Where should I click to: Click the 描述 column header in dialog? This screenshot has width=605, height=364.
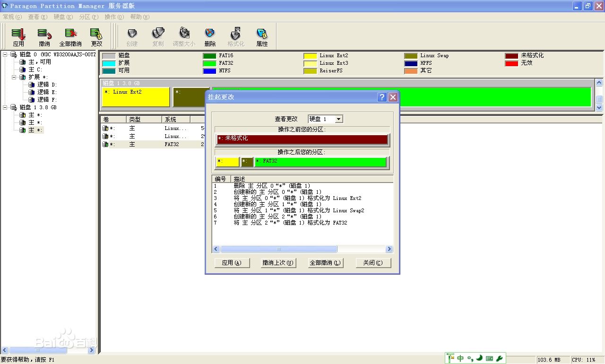click(312, 179)
